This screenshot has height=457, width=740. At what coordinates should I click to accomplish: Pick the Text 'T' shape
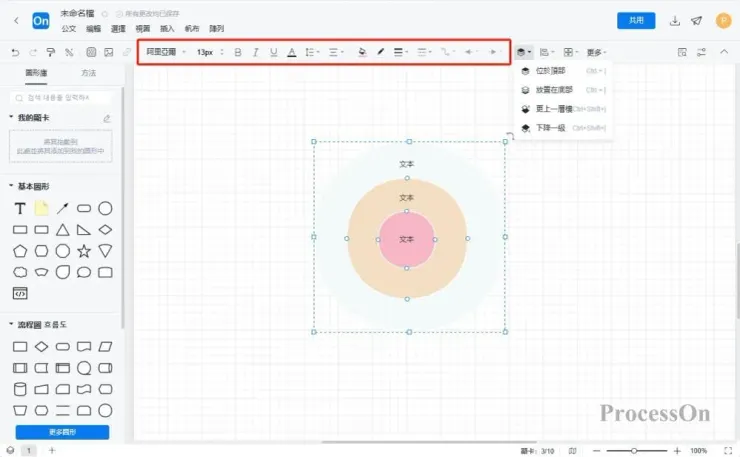20,208
